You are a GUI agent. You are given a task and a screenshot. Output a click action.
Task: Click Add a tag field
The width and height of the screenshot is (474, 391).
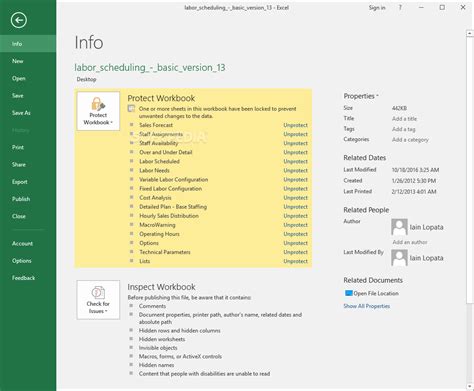pyautogui.click(x=403, y=129)
